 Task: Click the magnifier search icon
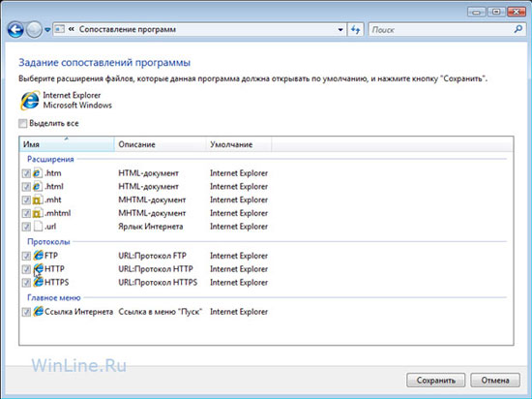pos(518,30)
